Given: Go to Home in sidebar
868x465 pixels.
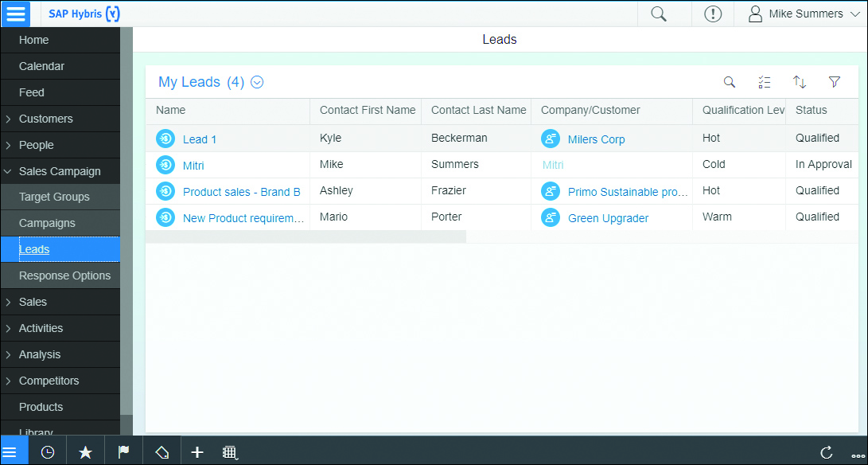Looking at the screenshot, I should [x=60, y=40].
